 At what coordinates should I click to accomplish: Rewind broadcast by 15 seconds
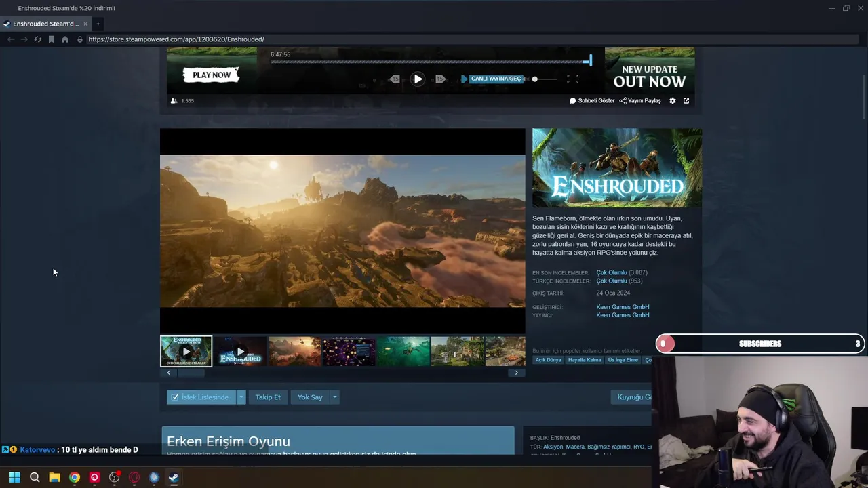coord(395,79)
